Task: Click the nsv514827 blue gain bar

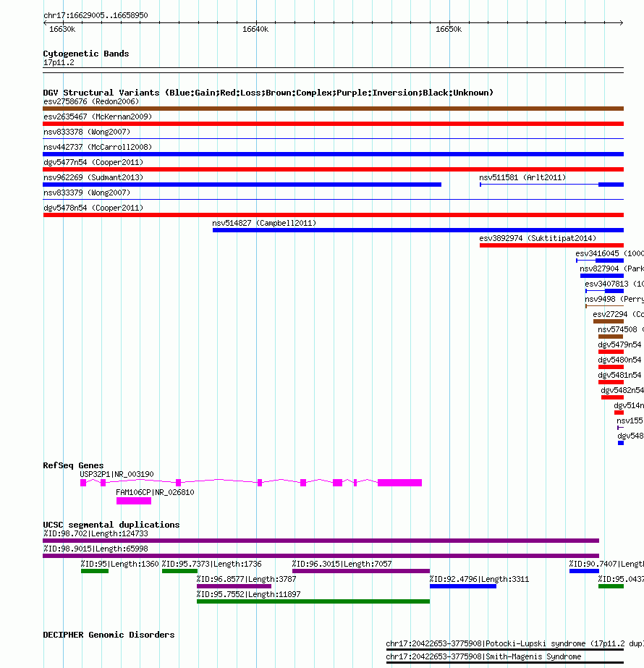Action: [x=418, y=230]
